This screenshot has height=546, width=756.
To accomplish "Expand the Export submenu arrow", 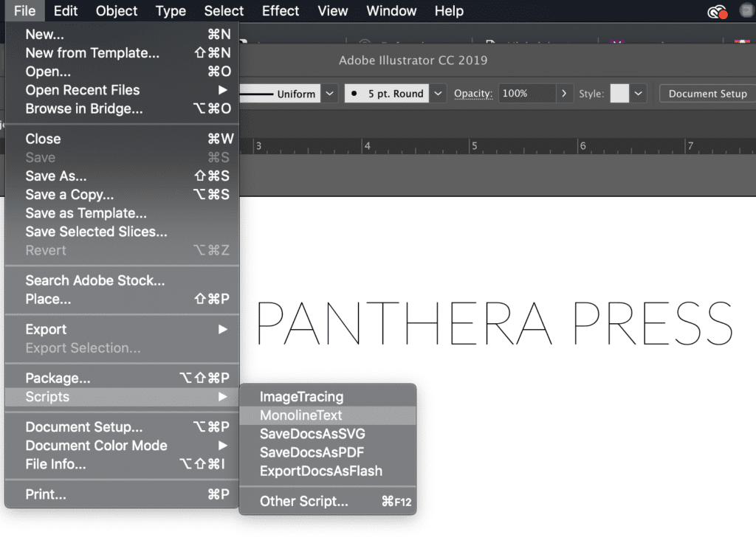I will 222,329.
